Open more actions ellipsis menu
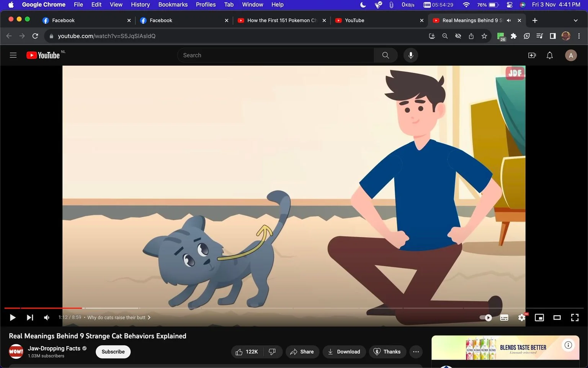 (x=416, y=352)
